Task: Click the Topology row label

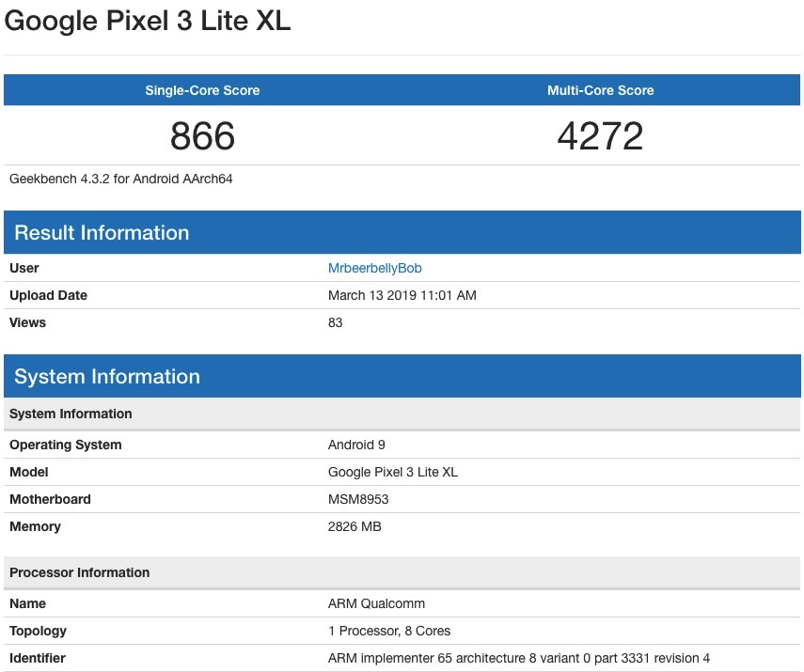Action: tap(38, 631)
